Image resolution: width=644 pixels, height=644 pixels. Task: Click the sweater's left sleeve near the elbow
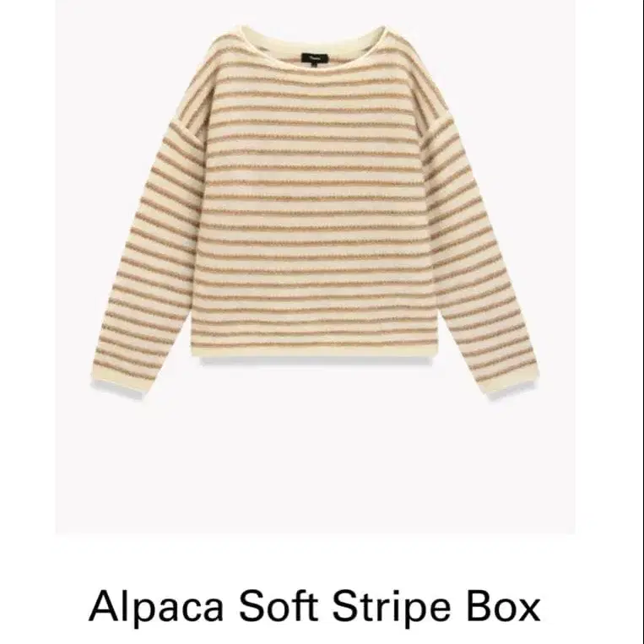[x=158, y=246]
